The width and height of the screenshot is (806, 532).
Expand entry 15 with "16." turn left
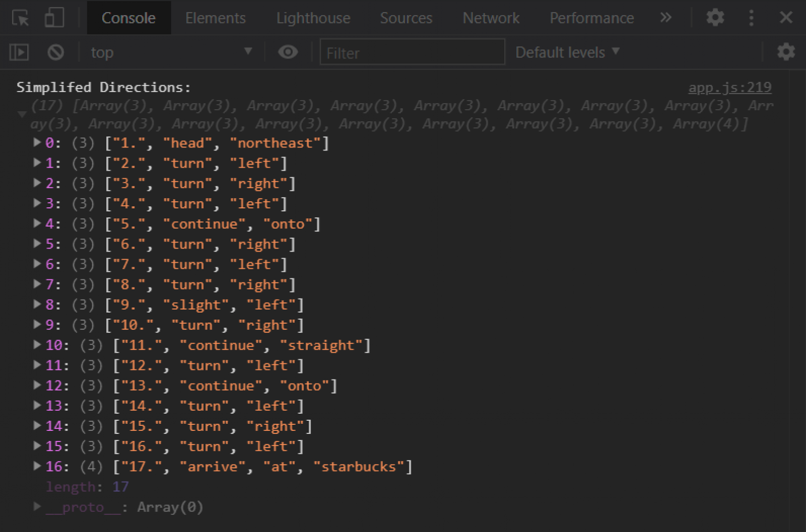click(x=37, y=445)
